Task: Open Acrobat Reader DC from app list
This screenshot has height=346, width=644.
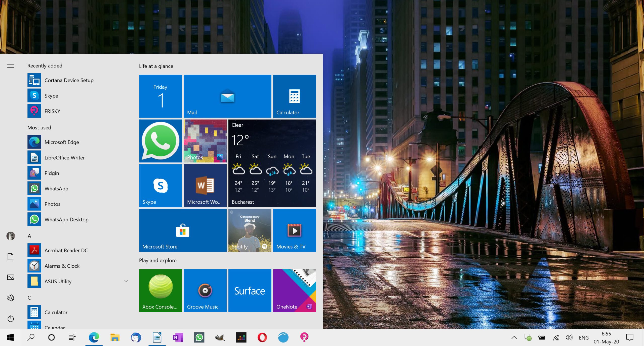Action: (78, 250)
